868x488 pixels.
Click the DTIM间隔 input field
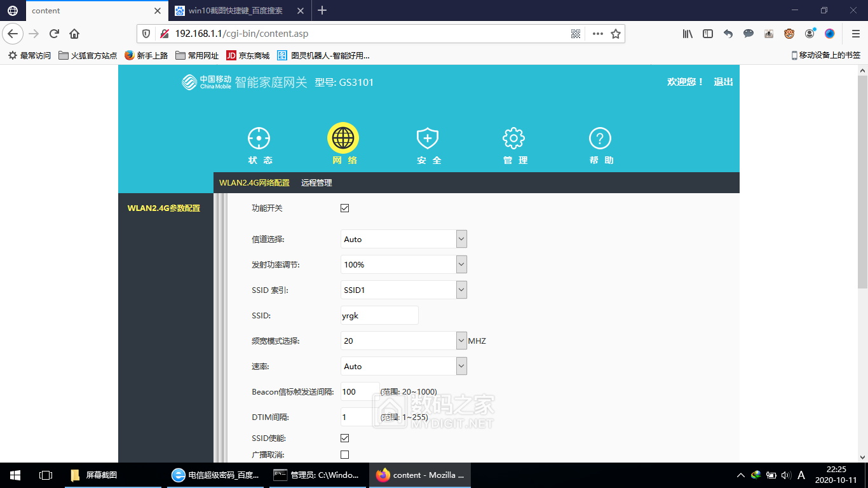coord(360,417)
